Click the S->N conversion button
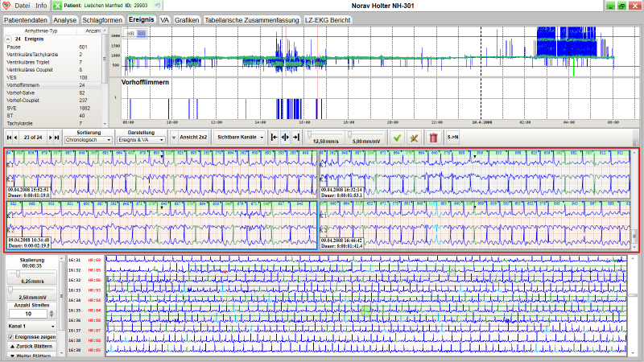This screenshot has width=644, height=362. pos(452,138)
